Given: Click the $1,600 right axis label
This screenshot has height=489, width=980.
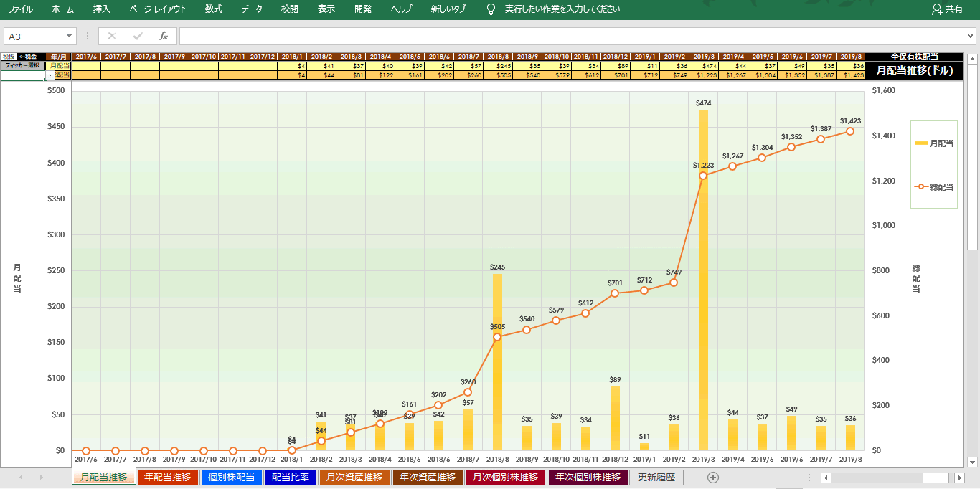Looking at the screenshot, I should tap(884, 90).
